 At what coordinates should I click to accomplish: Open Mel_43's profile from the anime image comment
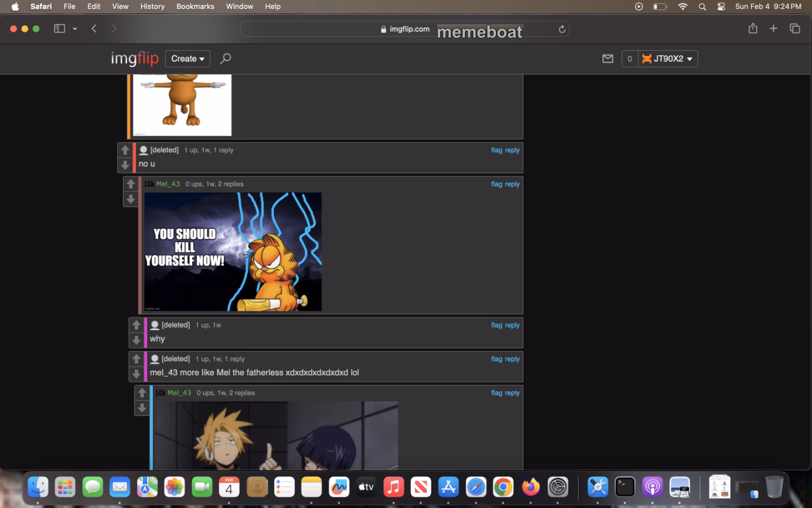pyautogui.click(x=180, y=393)
